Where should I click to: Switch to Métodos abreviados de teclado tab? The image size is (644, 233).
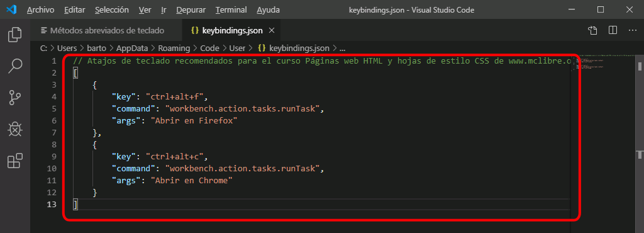tap(107, 30)
